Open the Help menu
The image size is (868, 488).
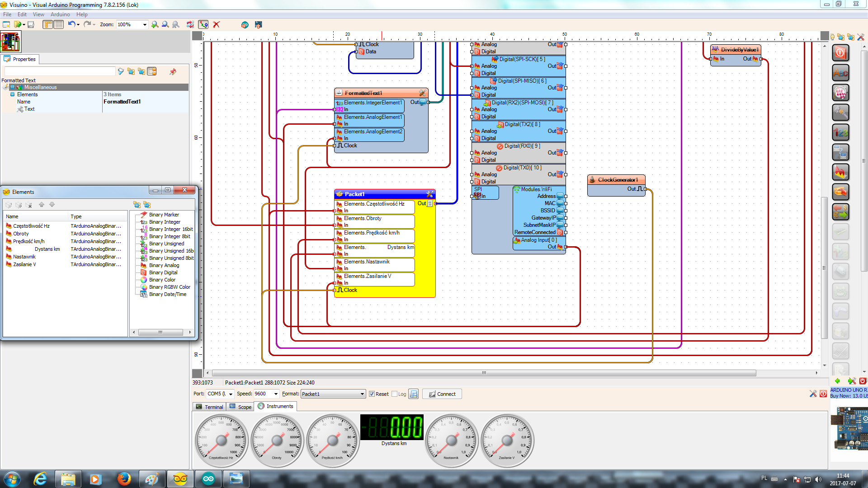coord(82,14)
